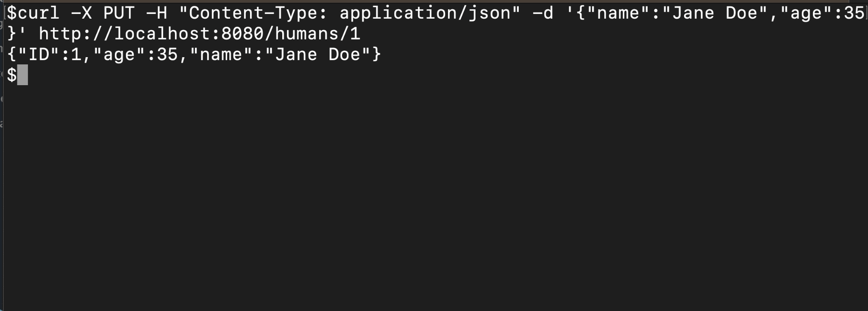Viewport: 868px width, 311px height.
Task: Click the humans/1 path in URL
Action: pos(318,34)
